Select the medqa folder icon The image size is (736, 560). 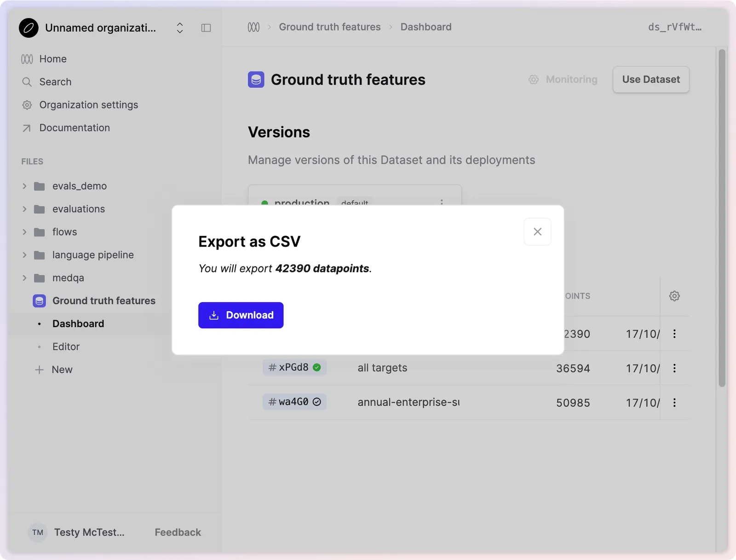click(40, 278)
